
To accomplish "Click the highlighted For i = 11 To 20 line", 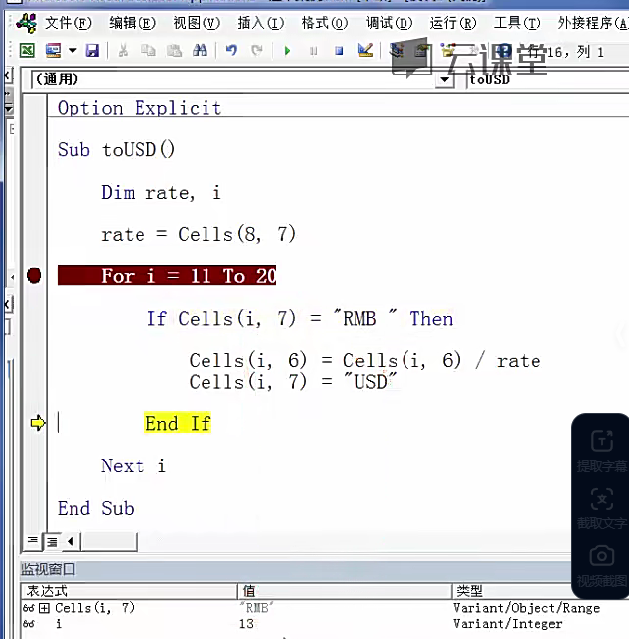I will (167, 275).
